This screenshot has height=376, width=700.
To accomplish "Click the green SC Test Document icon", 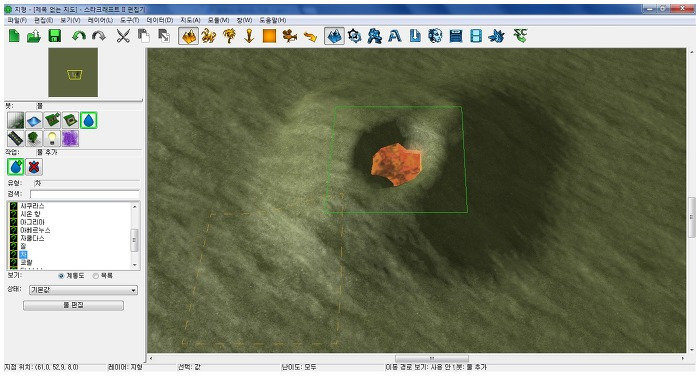I will [x=521, y=35].
